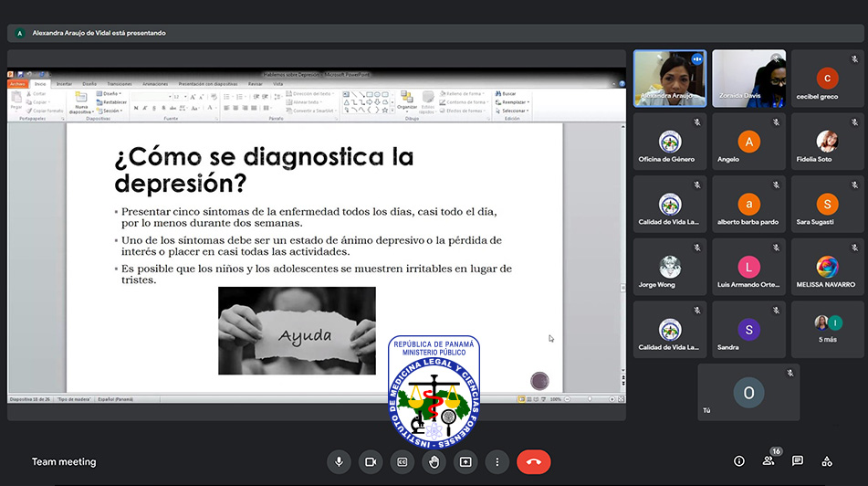Show the participants list with badge 16
The width and height of the screenshot is (868, 486).
tap(769, 460)
